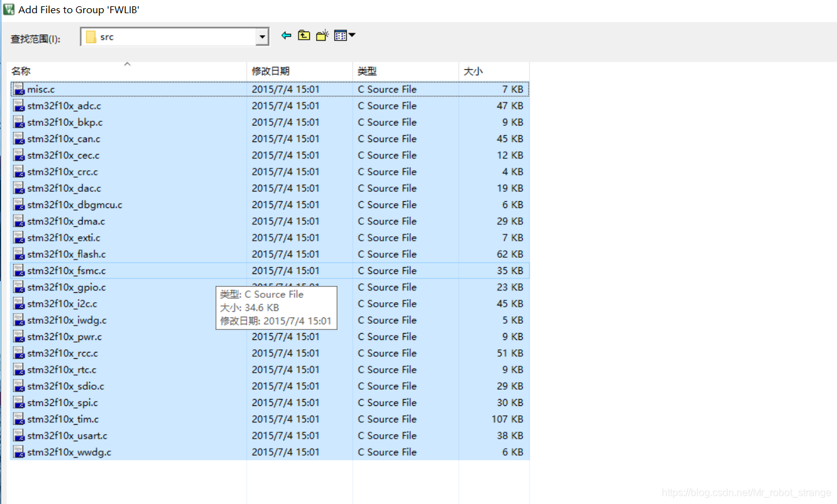Image resolution: width=837 pixels, height=504 pixels.
Task: Click the stm32f10x_usart.c file icon
Action: point(19,436)
